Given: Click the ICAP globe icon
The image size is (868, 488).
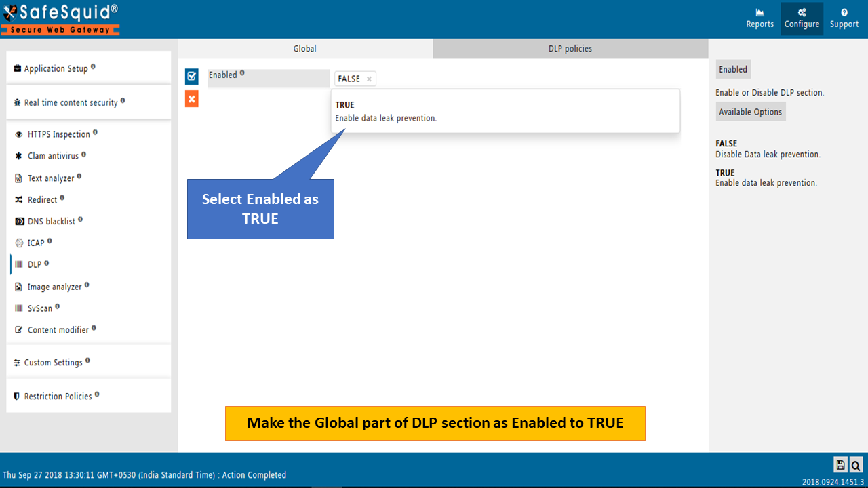Looking at the screenshot, I should click(x=19, y=243).
